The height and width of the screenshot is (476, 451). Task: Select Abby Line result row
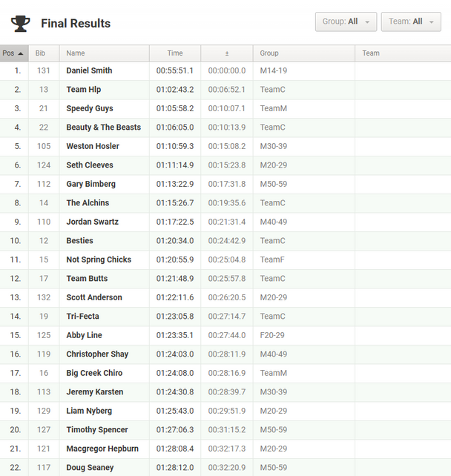tap(225, 335)
